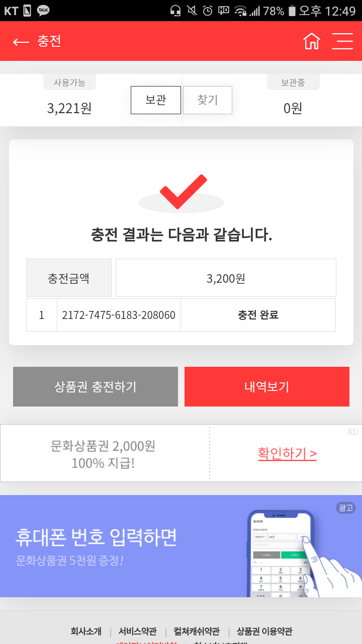362x644 pixels.
Task: Tap the red checkmark icon
Action: [x=183, y=192]
